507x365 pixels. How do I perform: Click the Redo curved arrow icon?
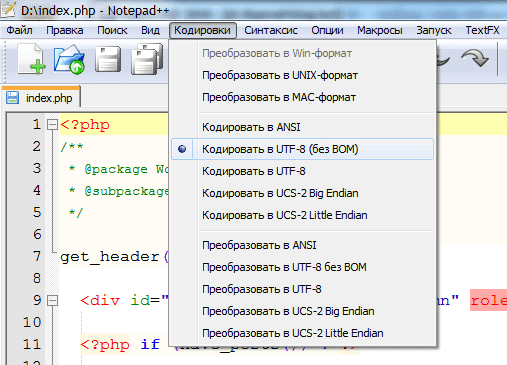(475, 58)
